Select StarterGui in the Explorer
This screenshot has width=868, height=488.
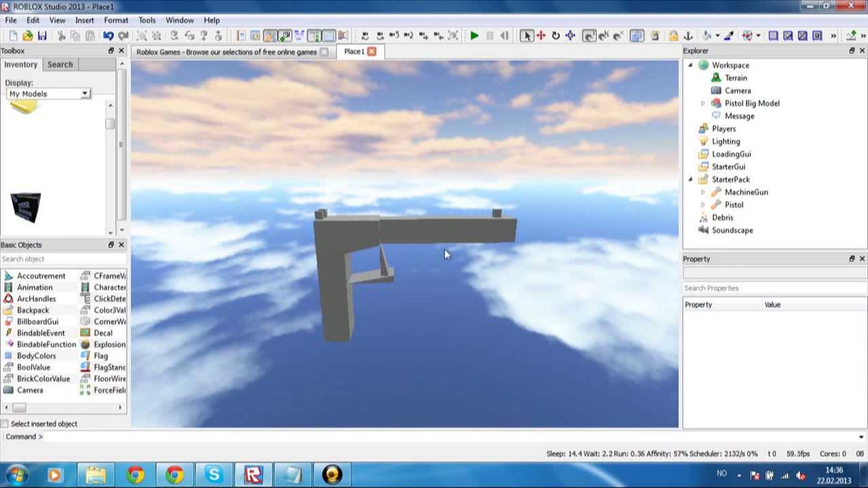click(728, 167)
